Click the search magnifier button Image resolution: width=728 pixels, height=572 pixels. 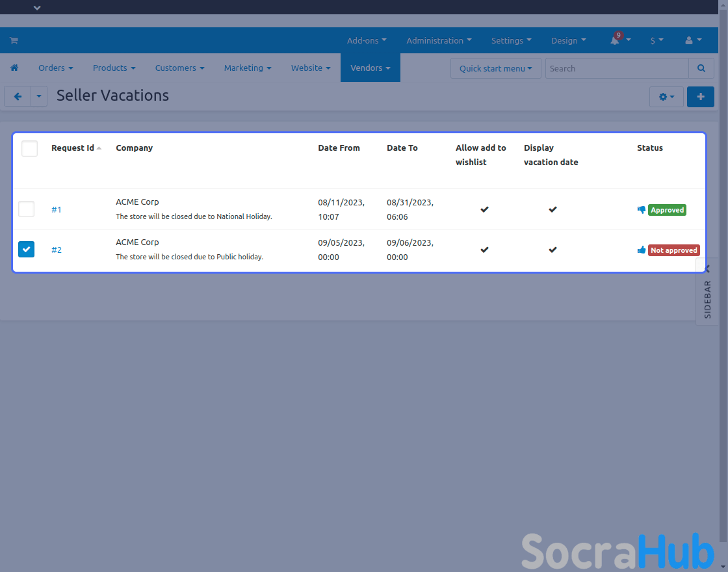pos(701,68)
